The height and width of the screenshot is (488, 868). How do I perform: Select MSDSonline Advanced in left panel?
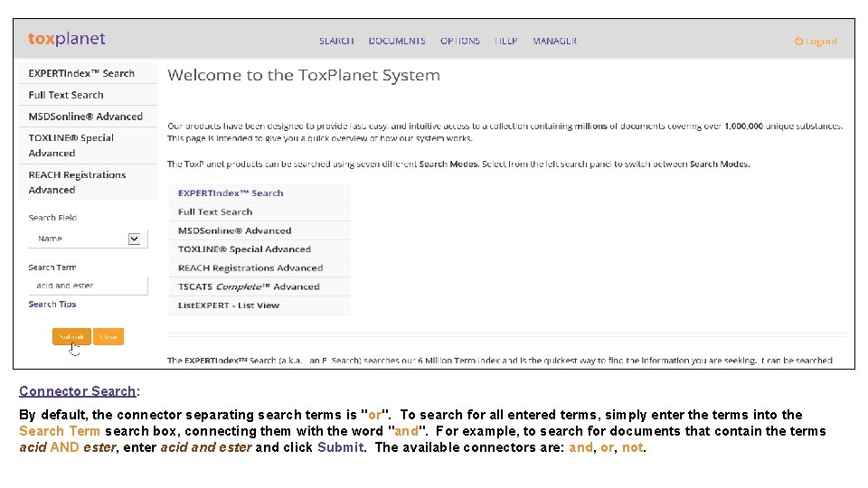click(88, 117)
